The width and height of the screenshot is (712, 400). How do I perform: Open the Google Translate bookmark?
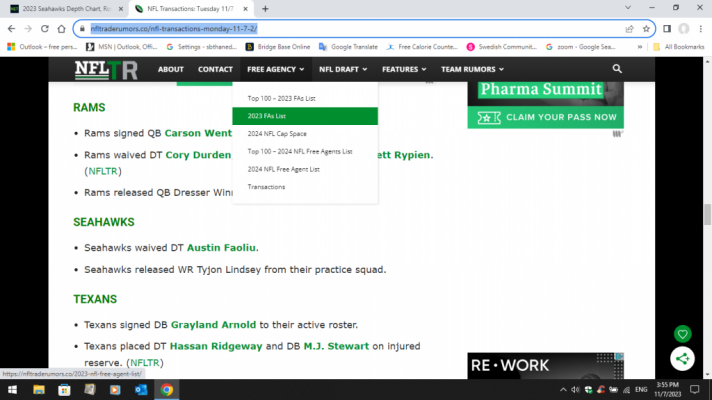(348, 47)
